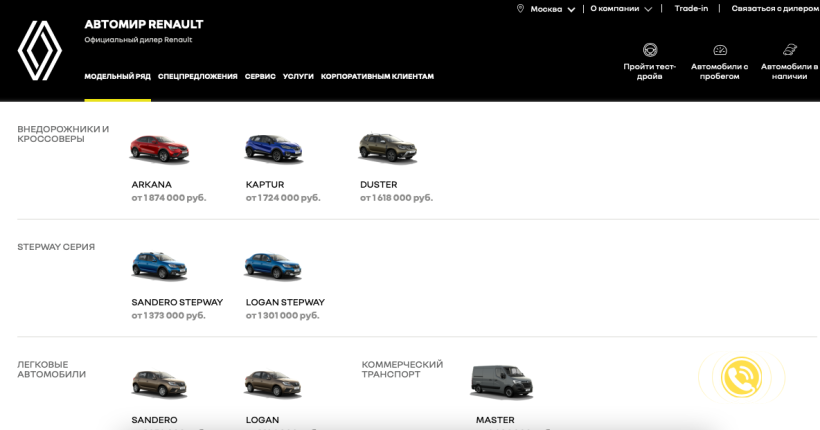Click the price от 1 618 000 руб.

tap(396, 198)
